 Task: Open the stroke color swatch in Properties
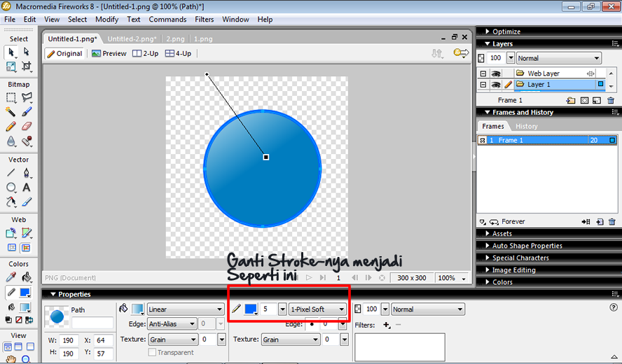251,309
